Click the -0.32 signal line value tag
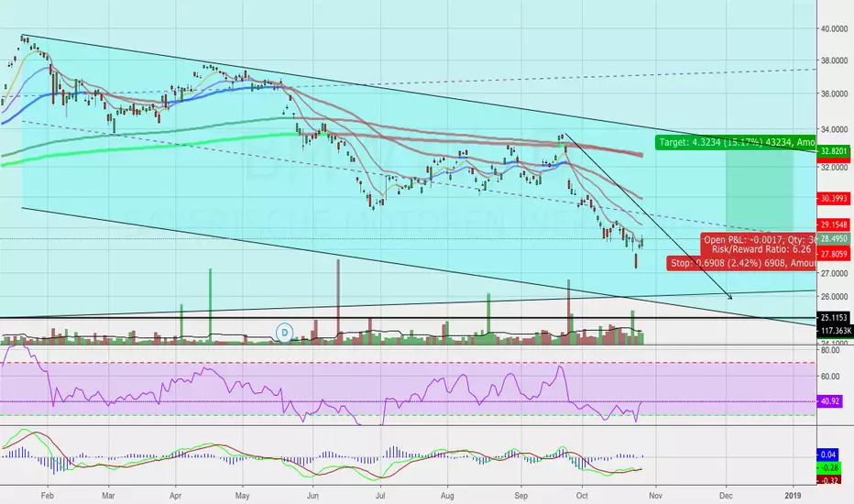This screenshot has height=504, width=854. click(x=829, y=480)
